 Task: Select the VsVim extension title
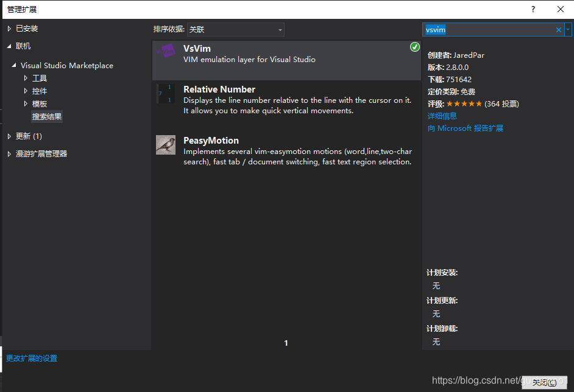[197, 49]
